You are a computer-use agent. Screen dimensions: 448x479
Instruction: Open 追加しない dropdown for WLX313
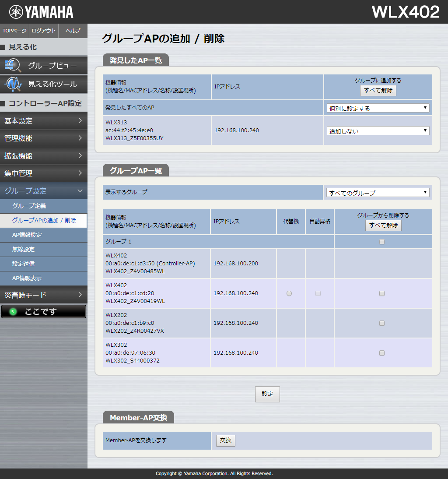378,131
